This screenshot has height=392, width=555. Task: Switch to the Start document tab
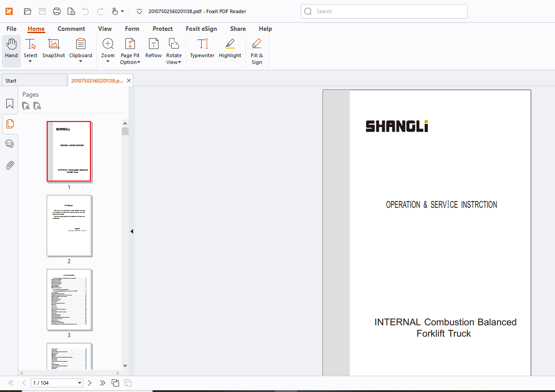point(34,80)
